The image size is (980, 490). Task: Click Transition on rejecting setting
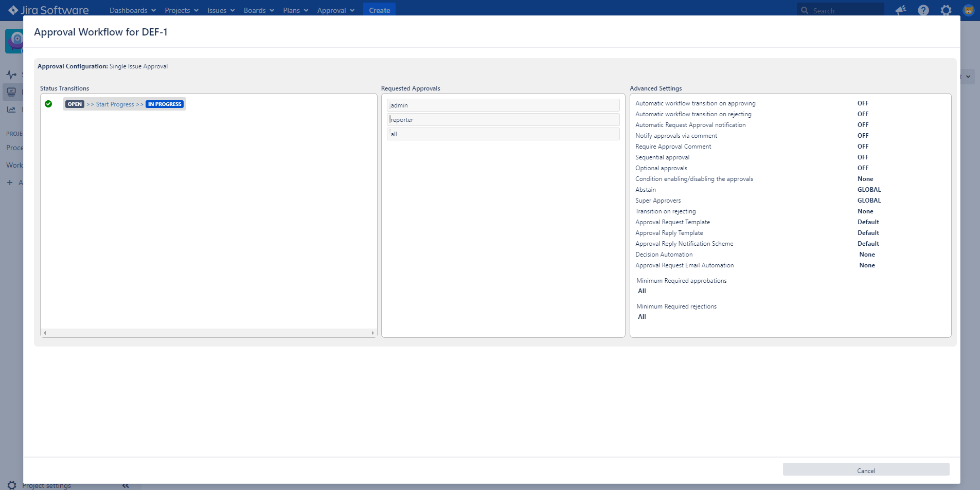(665, 211)
